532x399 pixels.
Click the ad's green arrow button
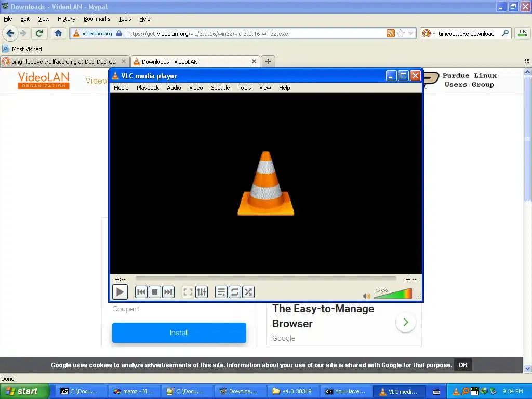pos(405,322)
